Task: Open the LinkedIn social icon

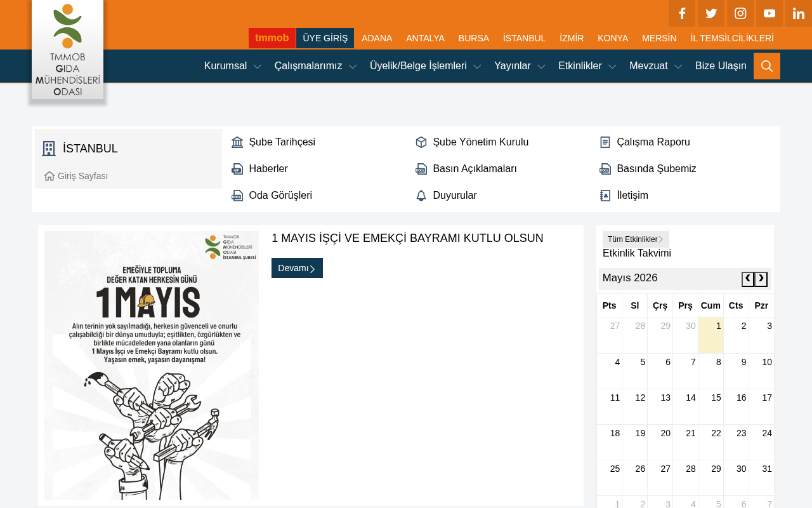Action: [799, 13]
